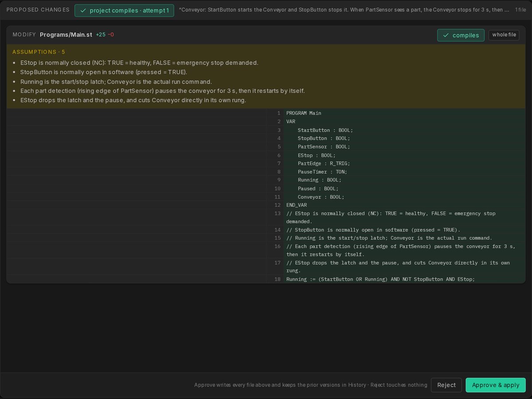Reject the proposed changes
This screenshot has width=532, height=399.
(x=446, y=385)
